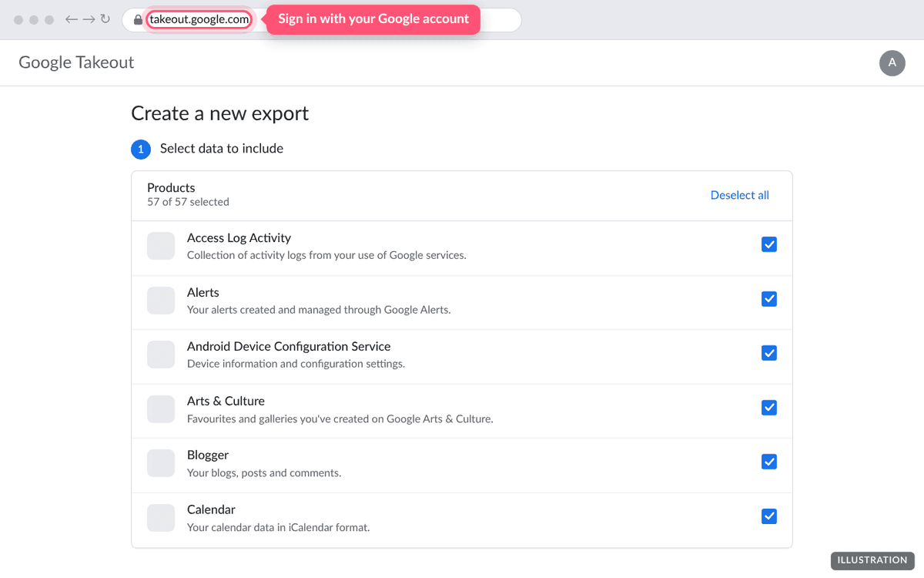Viewport: 924px width, 578px height.
Task: Click the Blogger product title
Action: (x=208, y=455)
